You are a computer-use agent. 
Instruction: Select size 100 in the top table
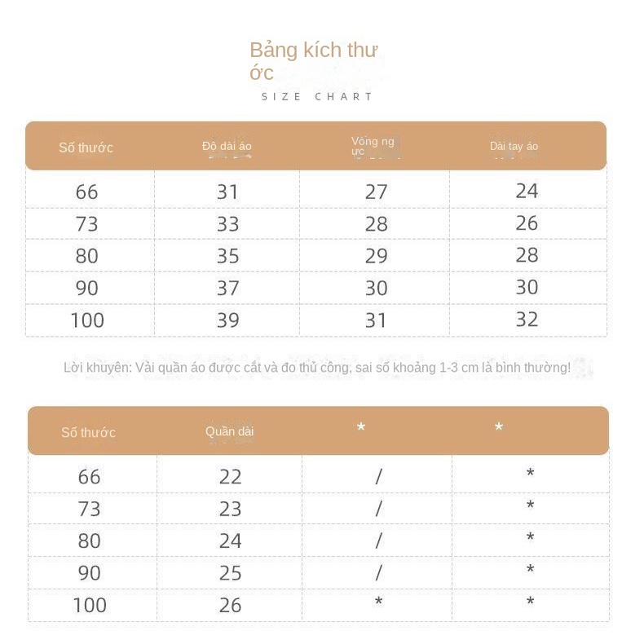pos(87,320)
